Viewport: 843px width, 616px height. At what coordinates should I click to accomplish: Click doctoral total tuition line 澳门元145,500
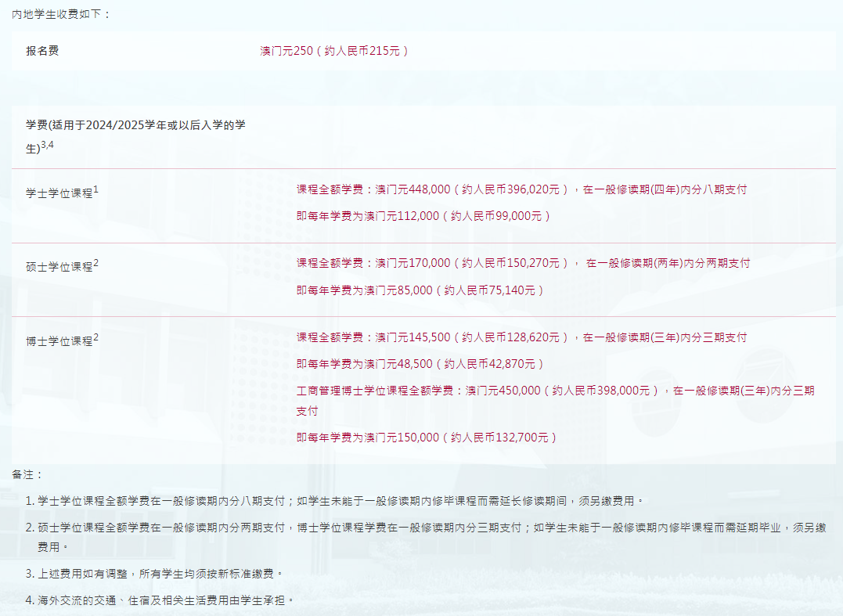point(521,337)
